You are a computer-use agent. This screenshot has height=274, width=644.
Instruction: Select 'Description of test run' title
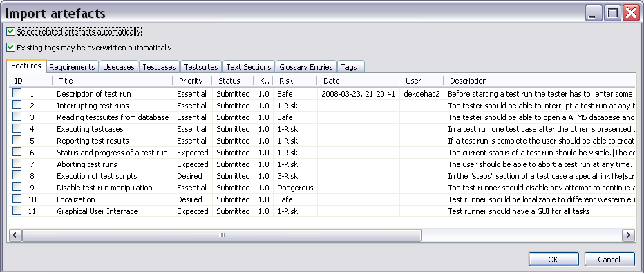click(x=94, y=94)
